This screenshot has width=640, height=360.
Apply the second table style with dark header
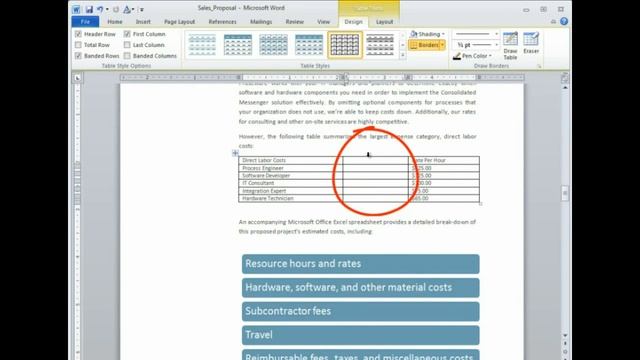(238, 45)
